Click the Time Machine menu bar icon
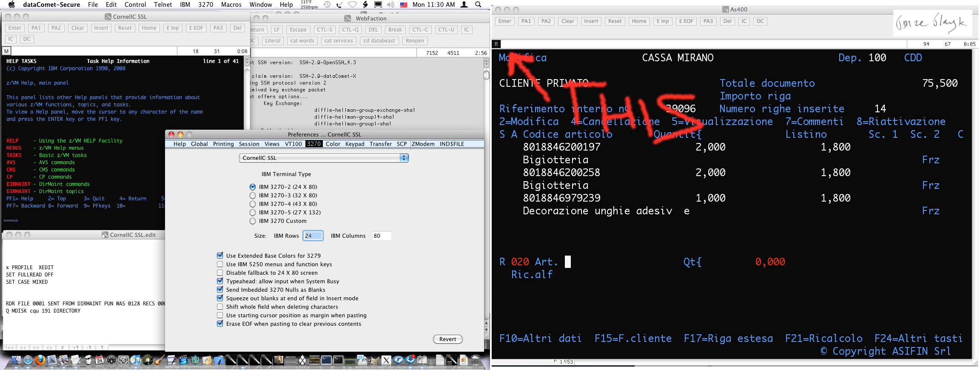 [327, 5]
